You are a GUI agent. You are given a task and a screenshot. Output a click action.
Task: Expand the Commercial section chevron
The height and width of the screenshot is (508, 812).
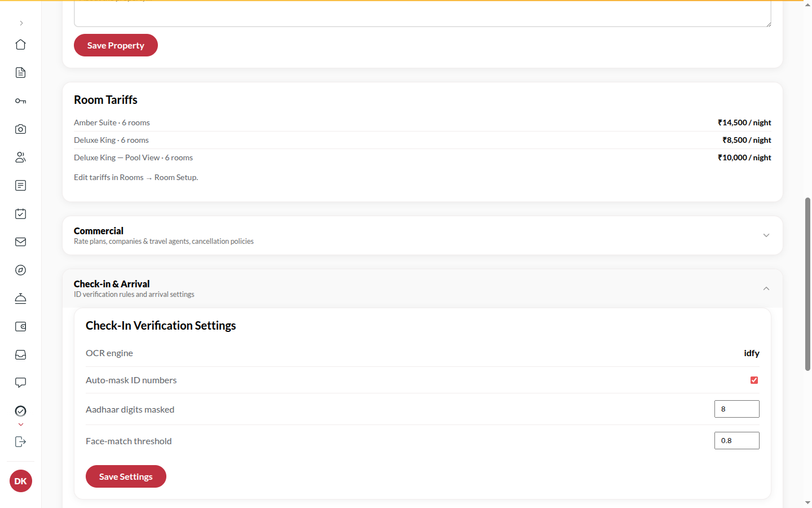tap(766, 235)
